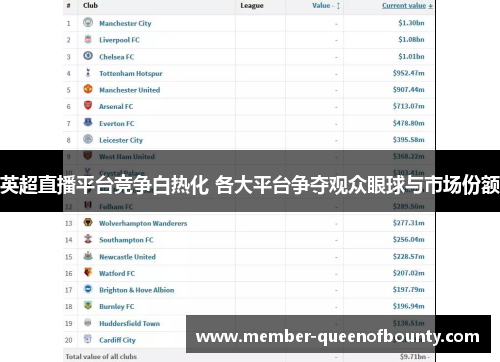Click the Manchester City club crest

click(x=88, y=22)
